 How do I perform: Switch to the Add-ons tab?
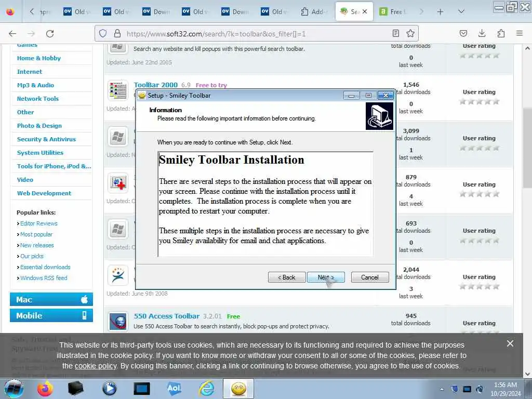tap(314, 12)
